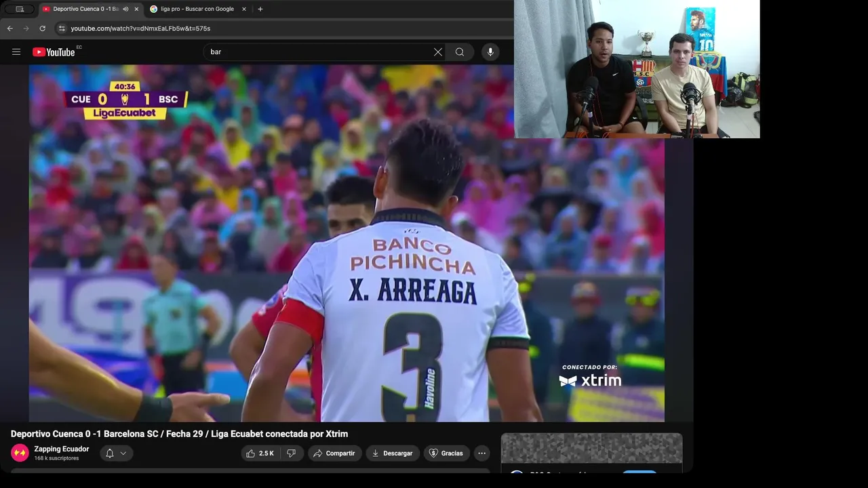Clear the search box with the X icon
This screenshot has height=488, width=868.
[x=438, y=52]
